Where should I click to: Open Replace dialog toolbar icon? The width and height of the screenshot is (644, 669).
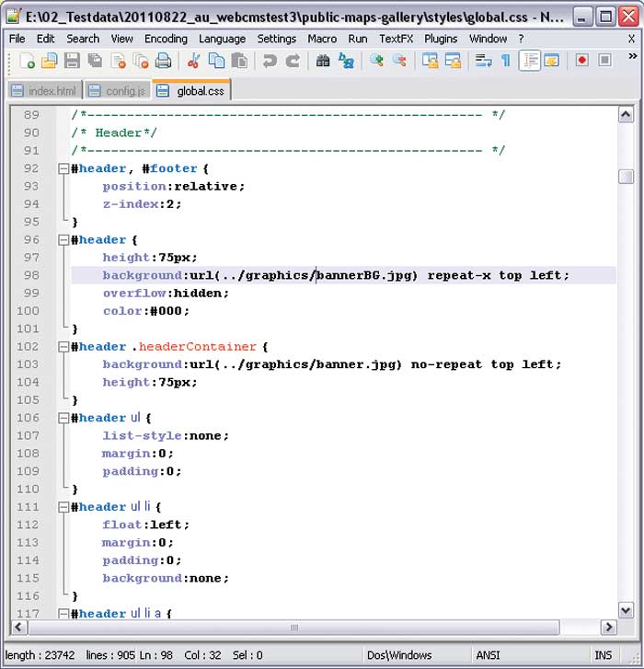click(x=346, y=61)
